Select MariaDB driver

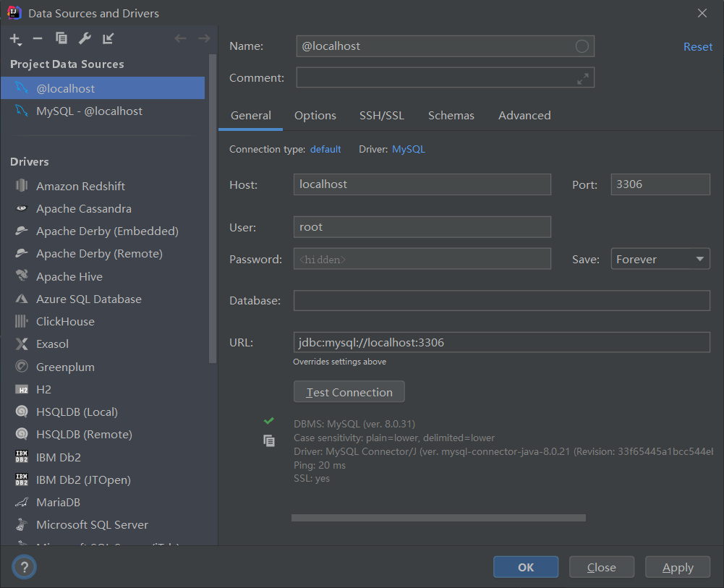(103, 502)
